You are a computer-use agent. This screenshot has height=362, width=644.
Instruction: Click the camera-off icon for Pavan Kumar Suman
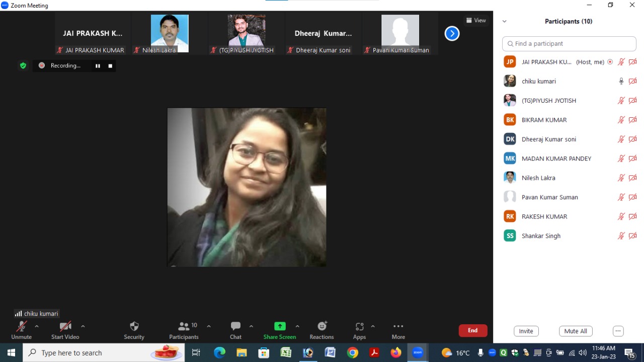(x=632, y=197)
